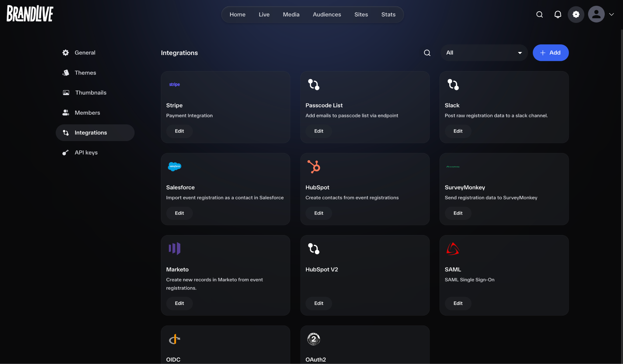Expand the profile menu chevron

coord(611,14)
